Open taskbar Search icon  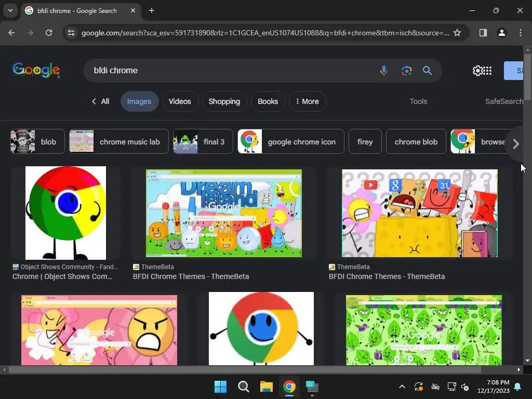coord(243,387)
